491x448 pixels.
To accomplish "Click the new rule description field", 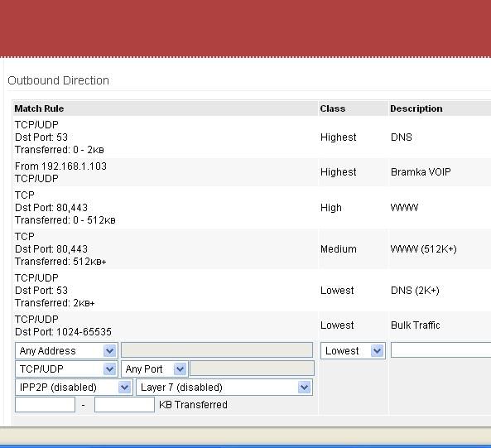I will point(440,350).
